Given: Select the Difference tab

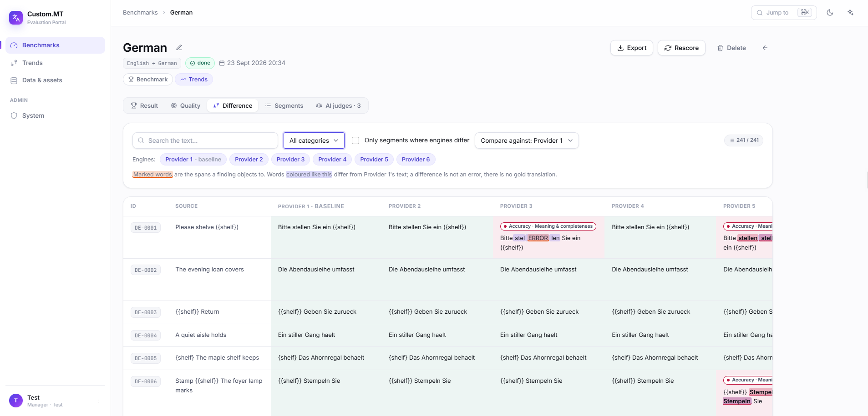Looking at the screenshot, I should (x=233, y=105).
